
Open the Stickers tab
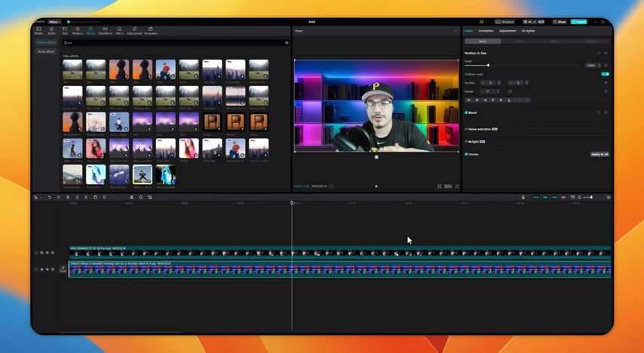(x=77, y=31)
